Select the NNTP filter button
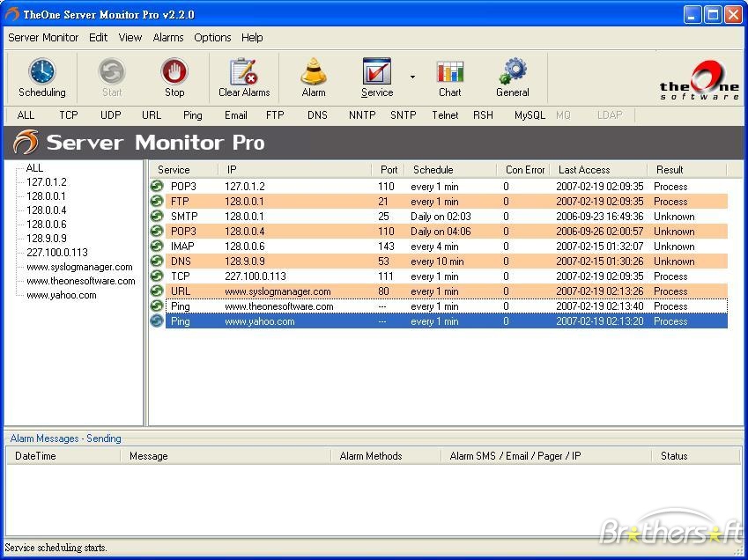748x560 pixels. [x=362, y=115]
